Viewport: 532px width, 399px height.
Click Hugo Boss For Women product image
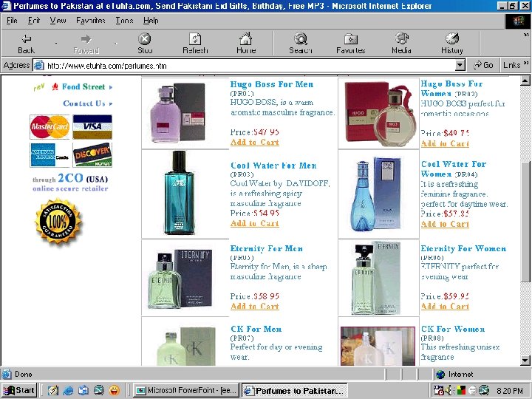coord(380,115)
